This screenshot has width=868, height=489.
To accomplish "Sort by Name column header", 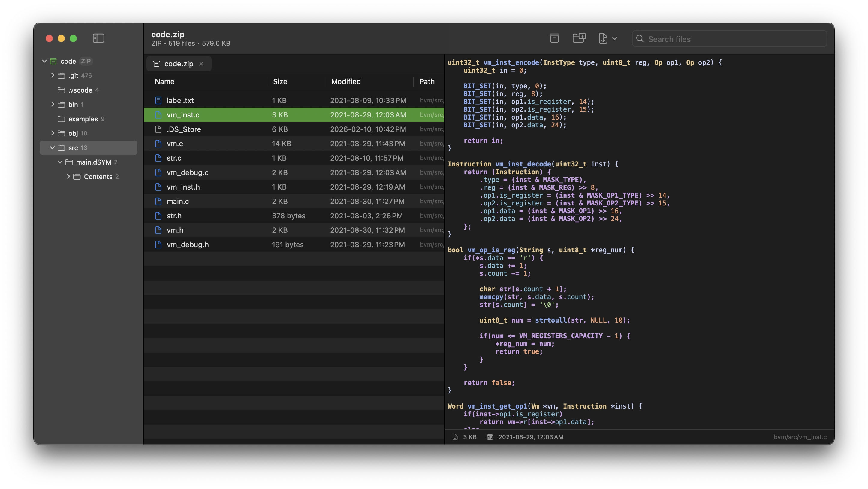I will click(164, 81).
